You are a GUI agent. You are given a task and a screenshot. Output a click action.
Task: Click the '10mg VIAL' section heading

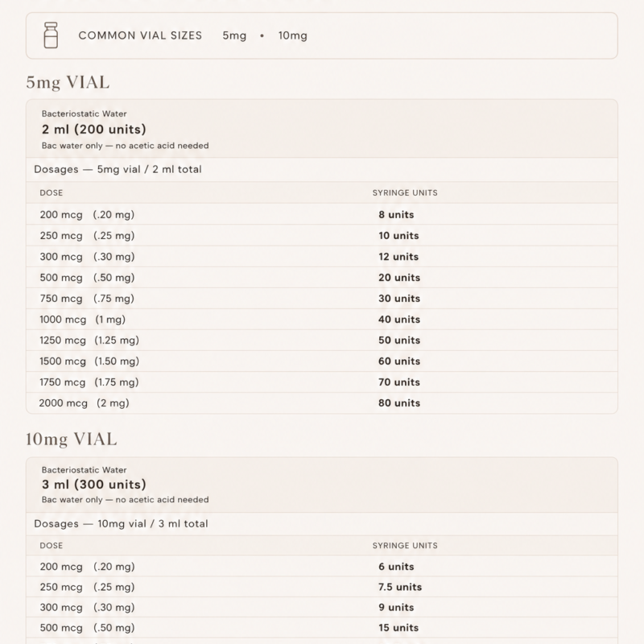pyautogui.click(x=72, y=439)
